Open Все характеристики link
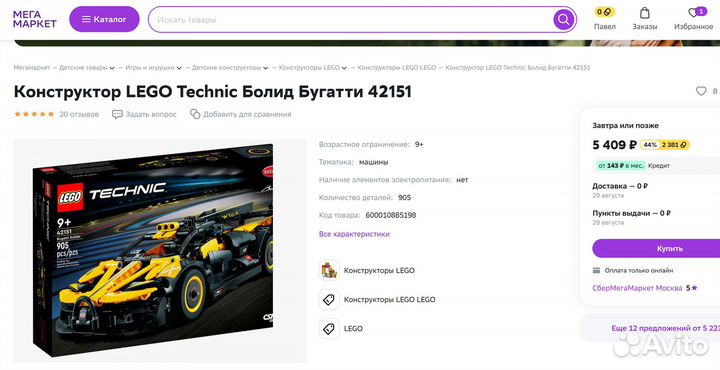This screenshot has width=720, height=370. click(x=354, y=234)
